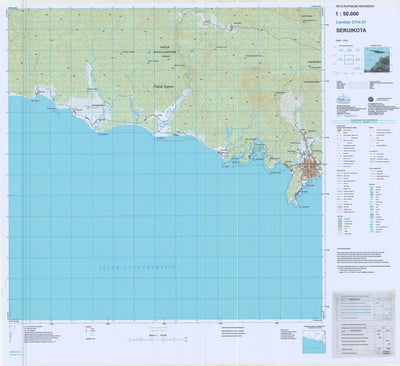The width and height of the screenshot is (400, 366).
Task: Open the dark island overview inset image
Action: tap(377, 60)
